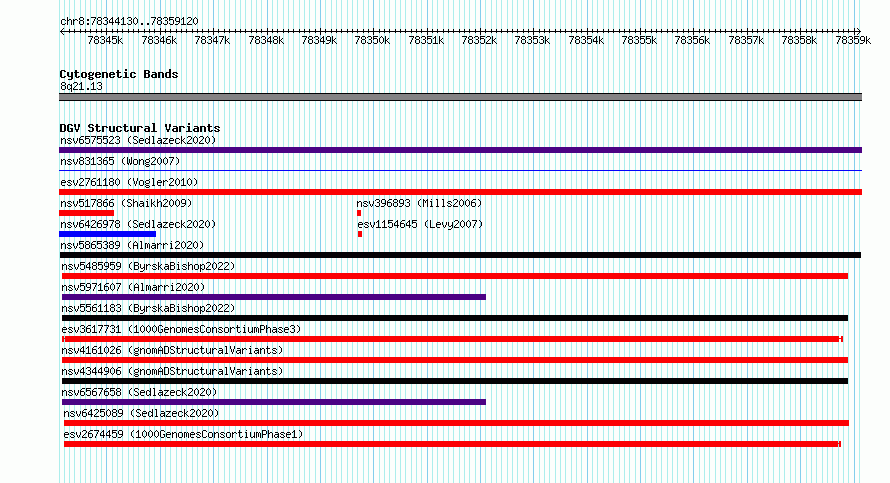Click the nsv6575523 (Sedlazeck2020) label
Viewport: 890px width, 483px height.
[138, 140]
